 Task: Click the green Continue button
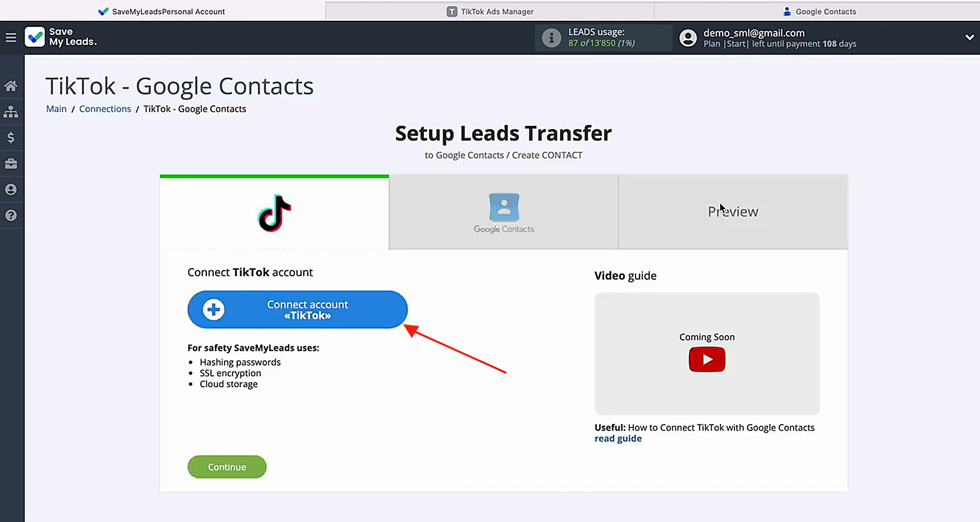227,467
